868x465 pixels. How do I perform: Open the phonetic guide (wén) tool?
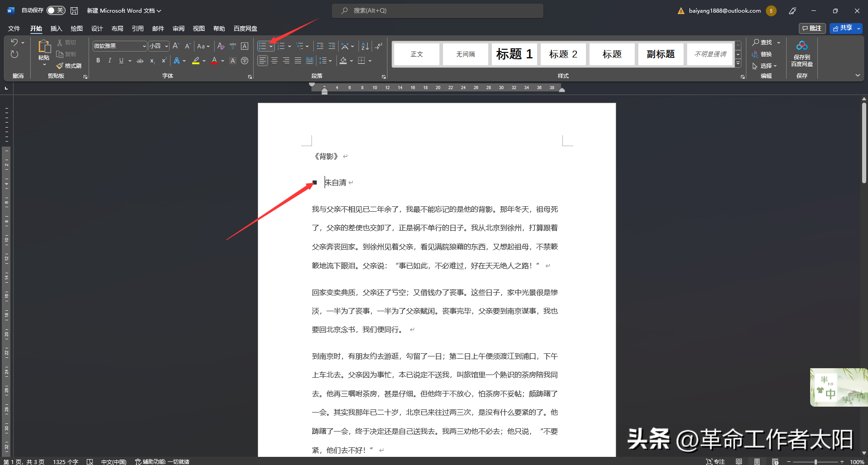pyautogui.click(x=233, y=46)
